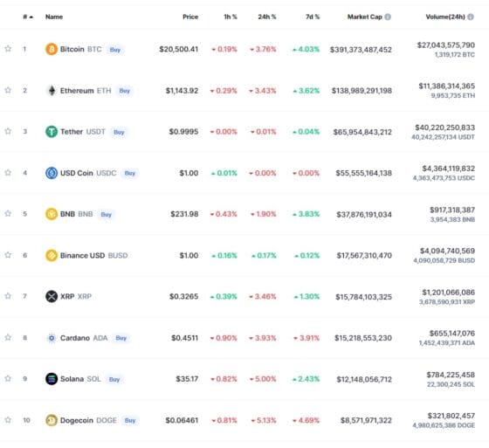The width and height of the screenshot is (489, 448).
Task: Toggle the watchlist star for BNB
Action: pos(8,214)
